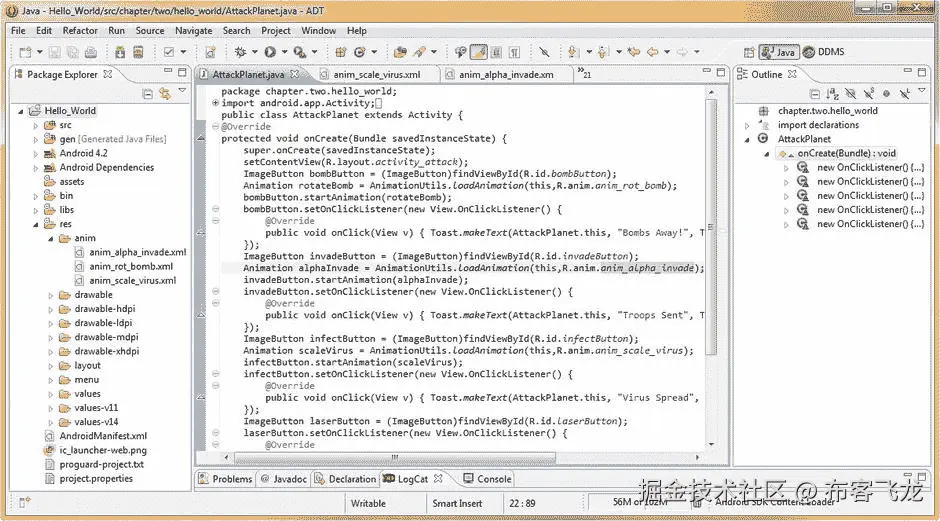
Task: Open the Android SDK Manager icon
Action: [x=120, y=52]
